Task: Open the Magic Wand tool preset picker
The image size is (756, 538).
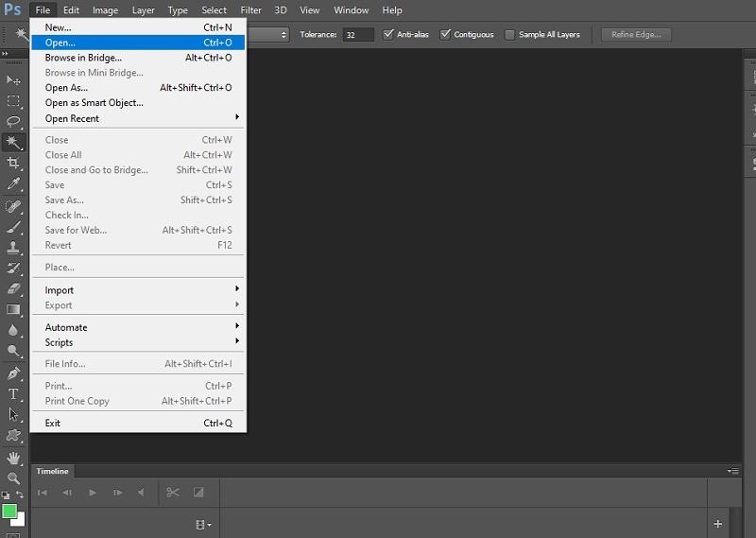Action: [21, 34]
